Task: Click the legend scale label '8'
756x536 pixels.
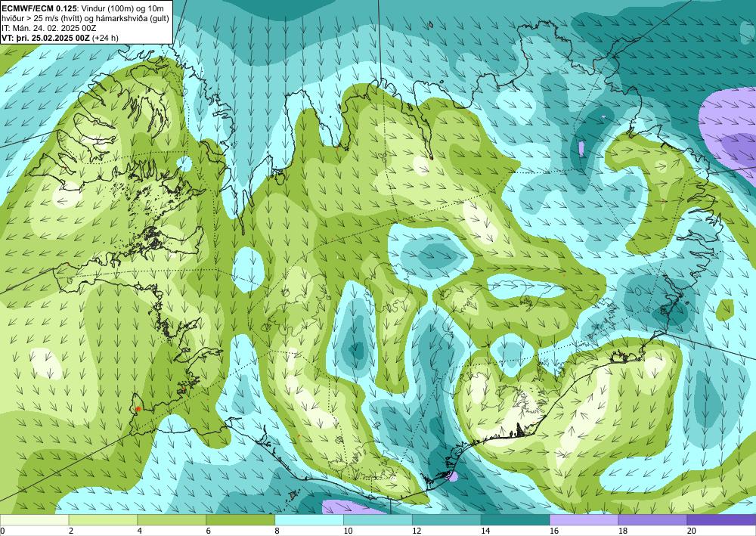Action: tap(277, 531)
